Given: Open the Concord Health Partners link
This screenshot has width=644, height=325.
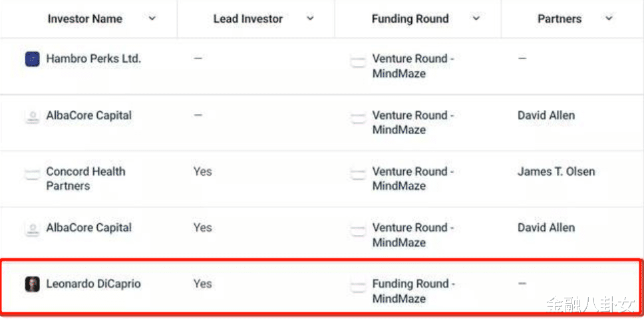Looking at the screenshot, I should [85, 178].
